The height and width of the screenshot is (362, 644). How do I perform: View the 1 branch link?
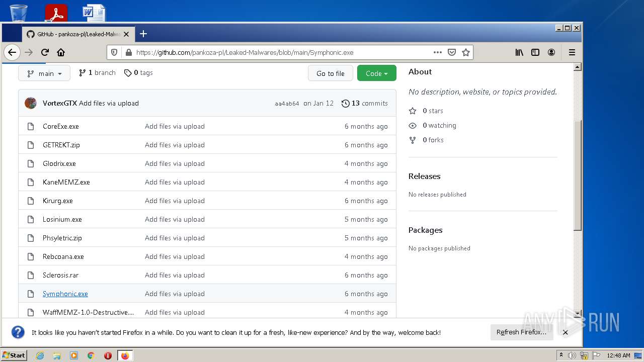pos(97,73)
